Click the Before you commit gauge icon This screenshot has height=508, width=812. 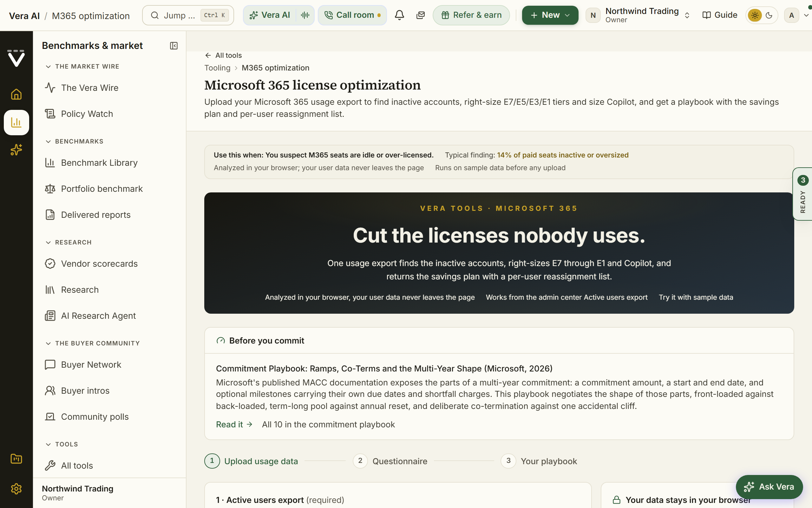[220, 341]
